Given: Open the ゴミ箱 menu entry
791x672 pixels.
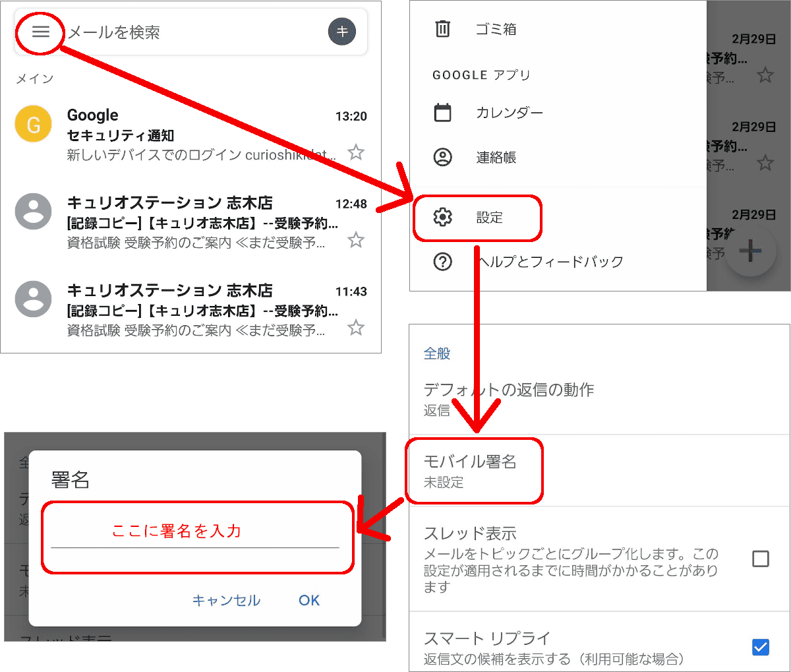Looking at the screenshot, I should click(x=558, y=29).
